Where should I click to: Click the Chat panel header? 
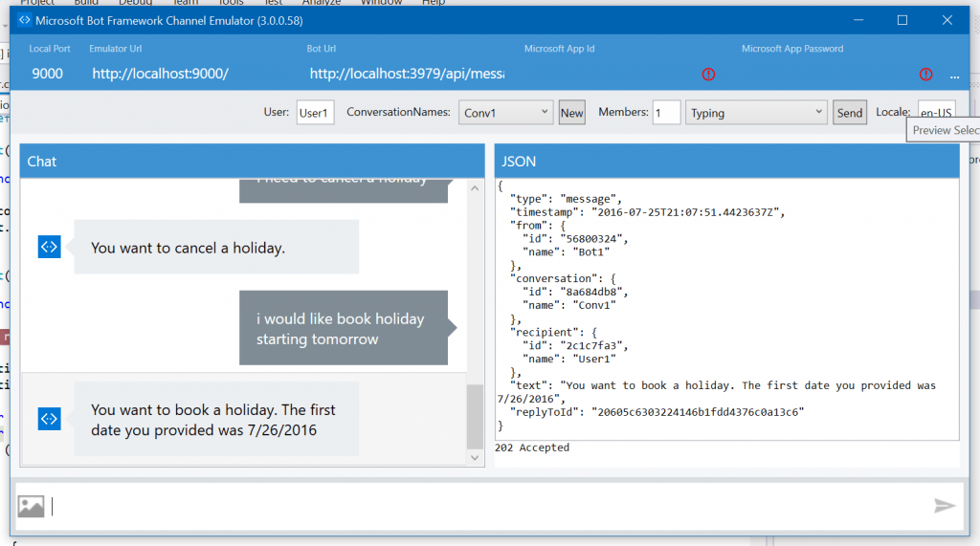point(252,162)
